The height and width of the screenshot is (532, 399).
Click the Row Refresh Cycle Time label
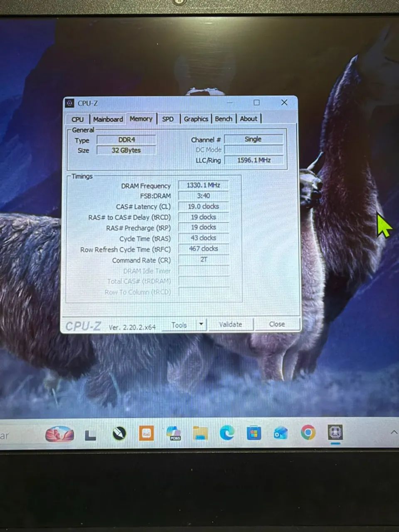[126, 250]
